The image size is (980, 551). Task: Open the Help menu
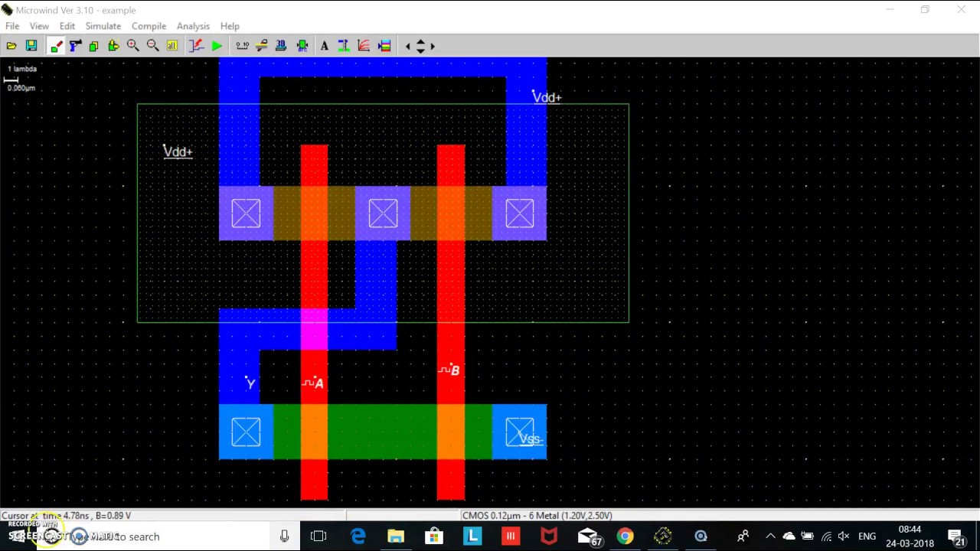(x=230, y=26)
